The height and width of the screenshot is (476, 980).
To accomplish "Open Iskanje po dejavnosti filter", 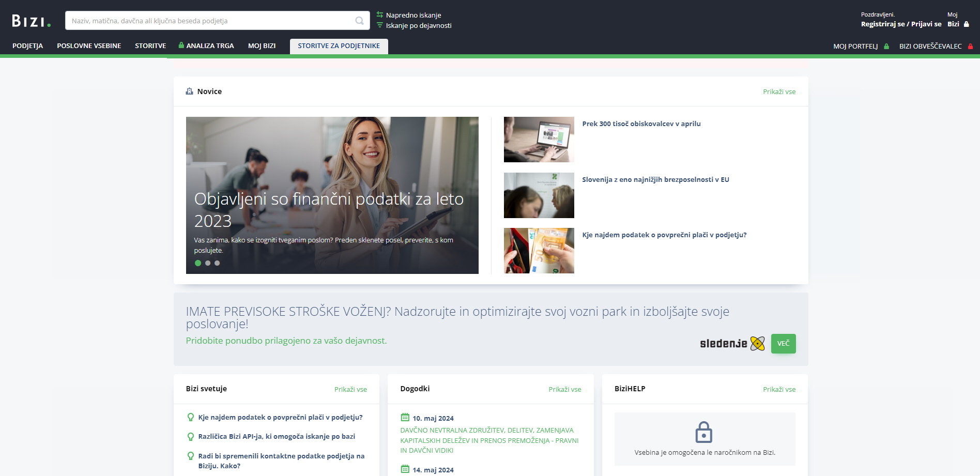I will click(418, 25).
